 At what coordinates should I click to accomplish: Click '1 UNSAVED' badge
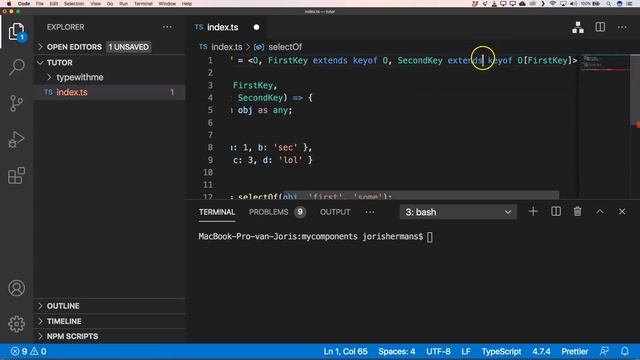[x=129, y=47]
